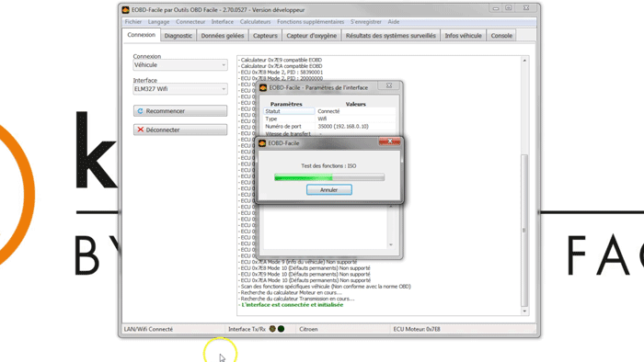Expand the Connexion Véhicule dropdown

pyautogui.click(x=180, y=65)
